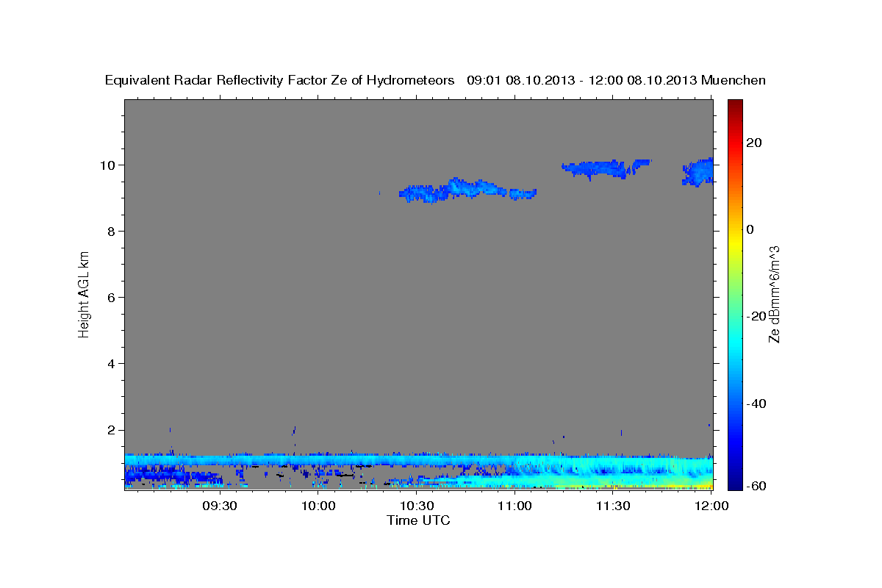Click the 'Time UTC' axis label
The height and width of the screenshot is (588, 882).
[x=418, y=520]
